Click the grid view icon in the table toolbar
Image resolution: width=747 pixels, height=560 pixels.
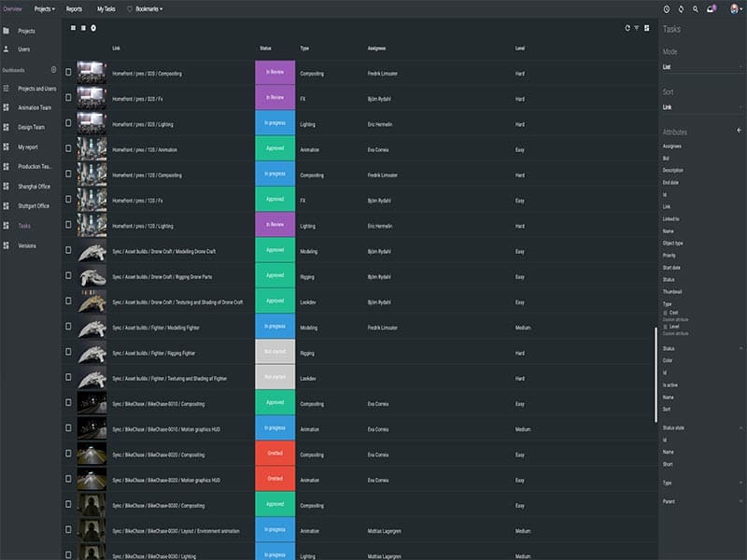(74, 28)
